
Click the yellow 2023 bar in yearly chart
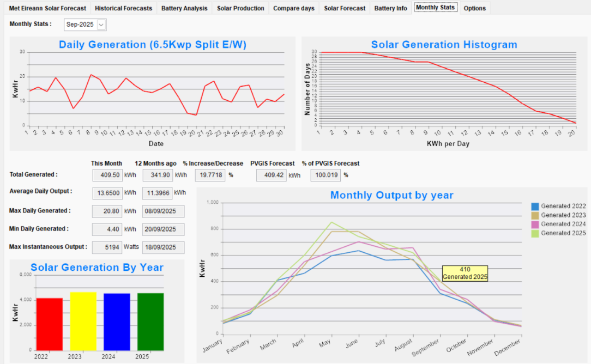point(83,321)
